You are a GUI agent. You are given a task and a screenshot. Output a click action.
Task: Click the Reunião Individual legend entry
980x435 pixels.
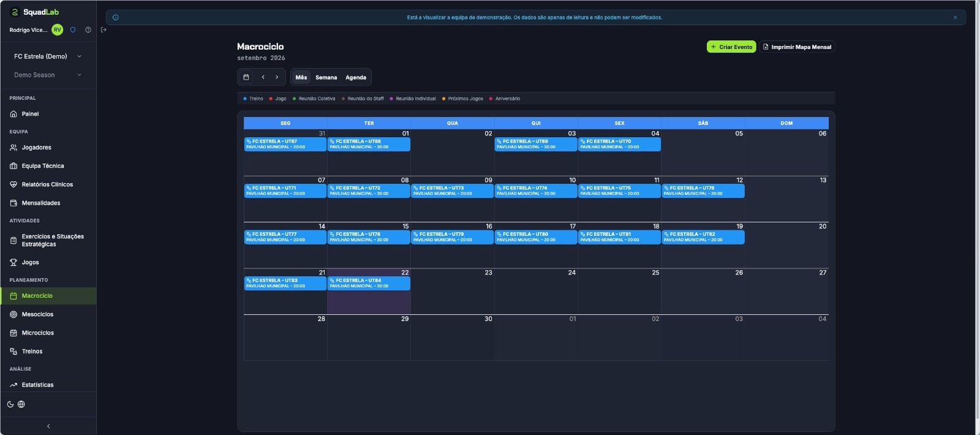click(x=413, y=99)
